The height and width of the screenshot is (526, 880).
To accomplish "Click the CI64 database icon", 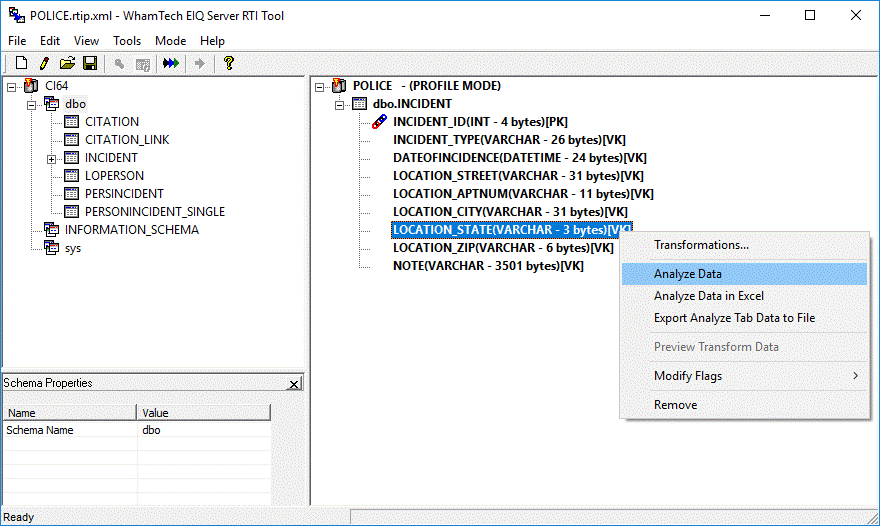I will (x=31, y=86).
